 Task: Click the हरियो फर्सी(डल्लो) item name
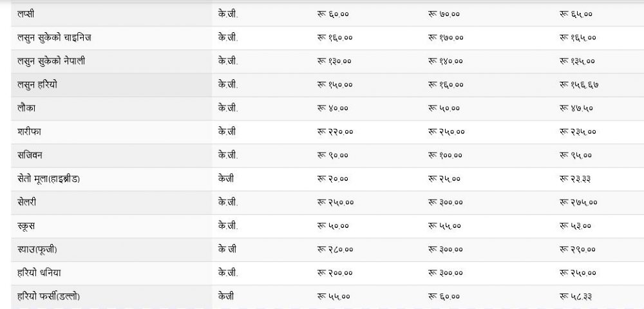tap(50, 296)
